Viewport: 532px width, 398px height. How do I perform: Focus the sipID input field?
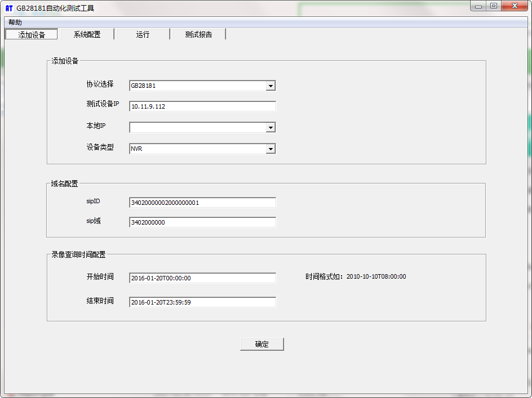pos(202,203)
